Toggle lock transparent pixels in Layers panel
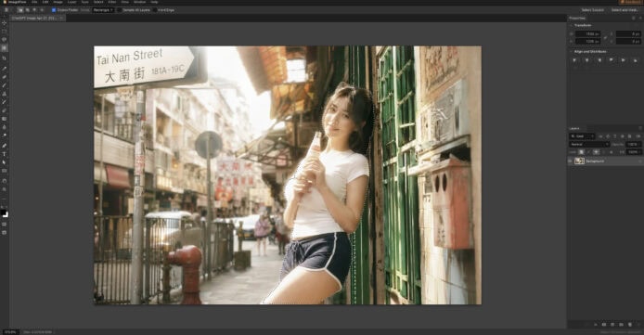The height and width of the screenshot is (335, 644). click(x=581, y=152)
